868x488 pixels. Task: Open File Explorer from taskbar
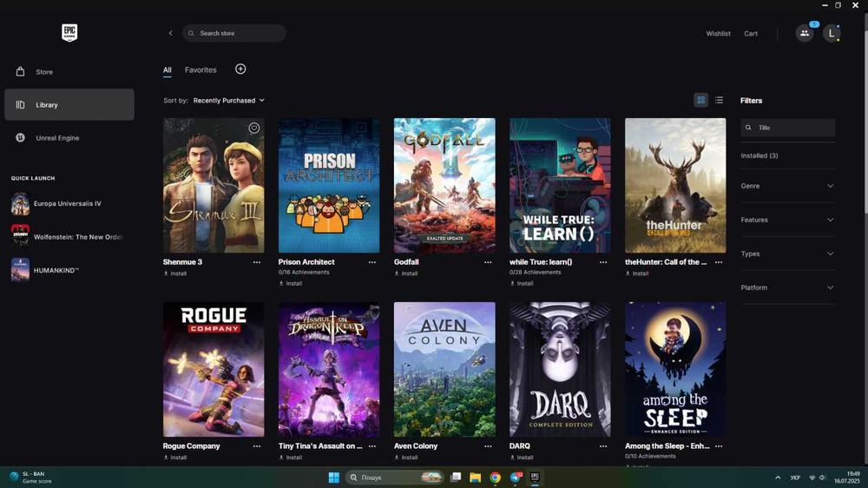point(476,478)
